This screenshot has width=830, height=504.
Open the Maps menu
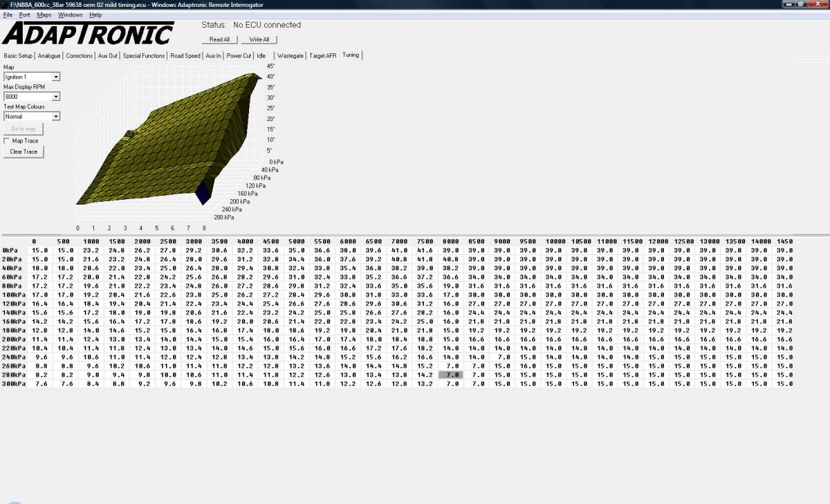coord(44,15)
